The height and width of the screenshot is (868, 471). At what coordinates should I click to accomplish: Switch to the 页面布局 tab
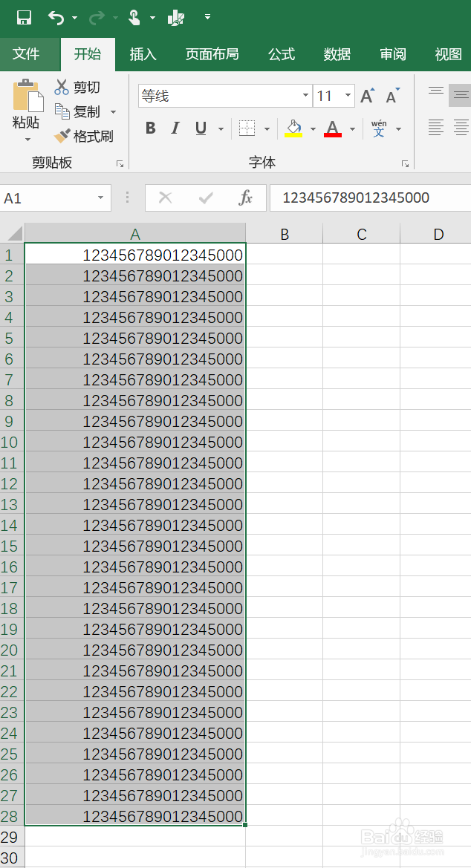212,53
